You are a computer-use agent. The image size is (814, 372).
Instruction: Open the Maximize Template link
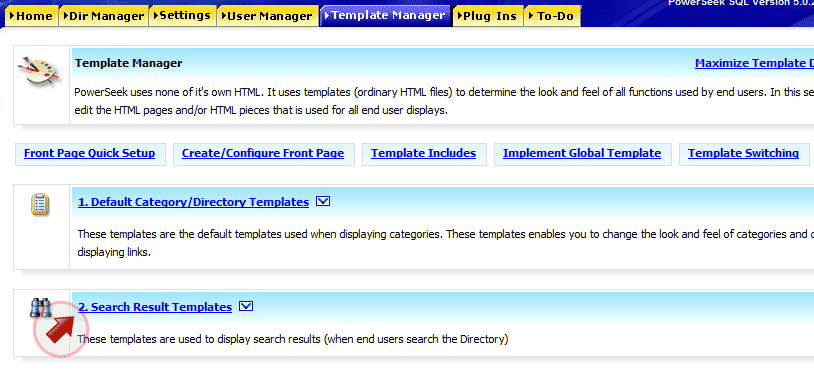[x=754, y=63]
